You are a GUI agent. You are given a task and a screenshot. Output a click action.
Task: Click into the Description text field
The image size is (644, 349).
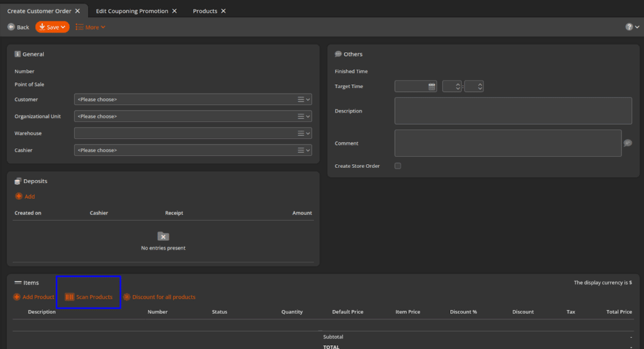(513, 111)
